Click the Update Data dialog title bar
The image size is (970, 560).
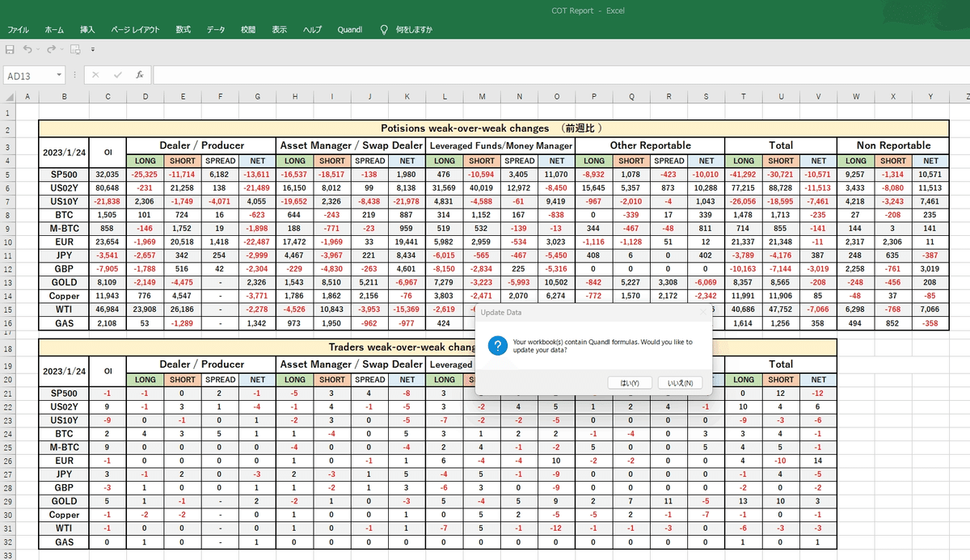(x=593, y=312)
